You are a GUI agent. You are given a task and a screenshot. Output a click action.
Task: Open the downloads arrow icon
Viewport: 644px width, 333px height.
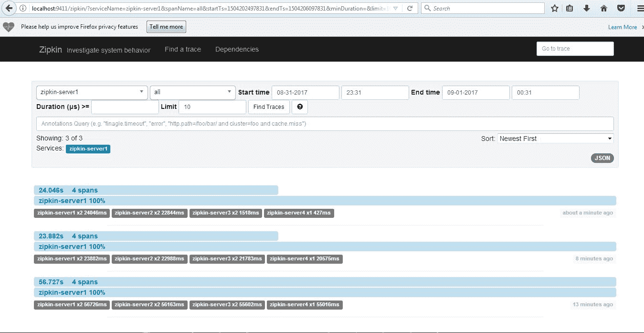pos(587,8)
